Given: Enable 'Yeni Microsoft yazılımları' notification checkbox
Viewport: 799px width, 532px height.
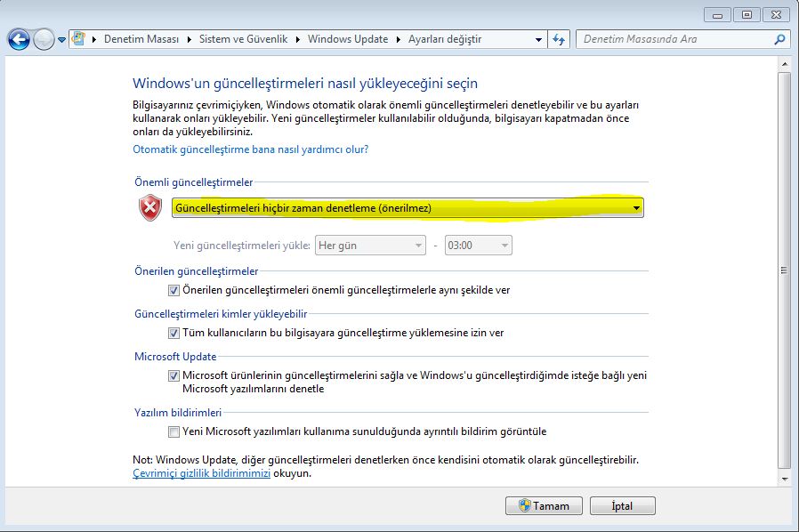Looking at the screenshot, I should tap(174, 431).
